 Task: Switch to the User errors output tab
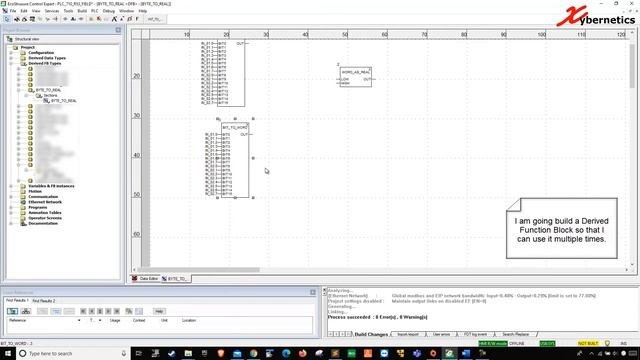click(x=441, y=334)
